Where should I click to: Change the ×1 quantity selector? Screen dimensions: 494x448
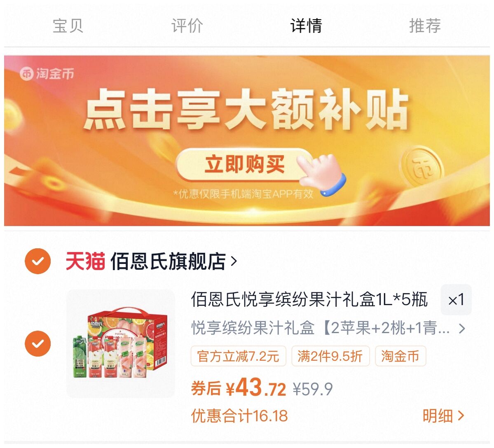tap(456, 300)
